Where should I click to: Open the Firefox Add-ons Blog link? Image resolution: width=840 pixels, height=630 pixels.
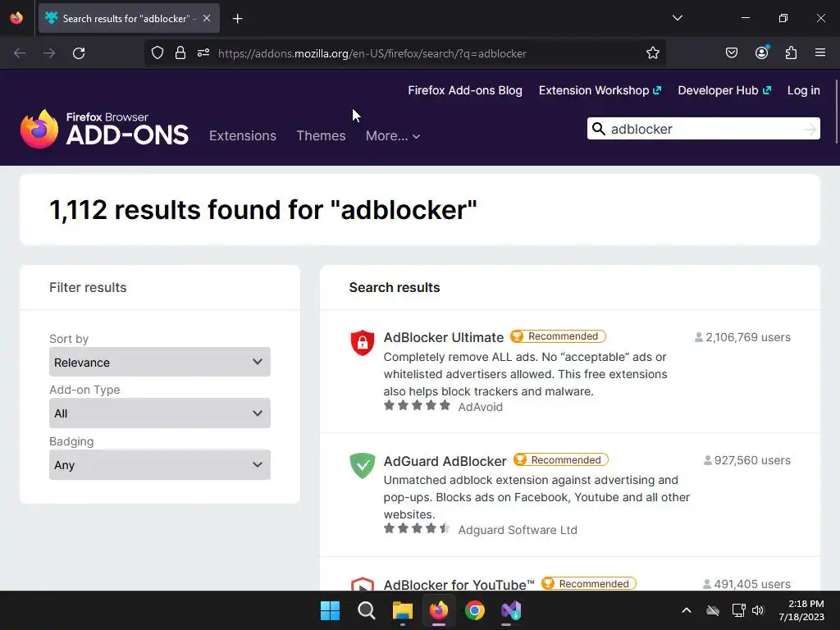pos(465,90)
